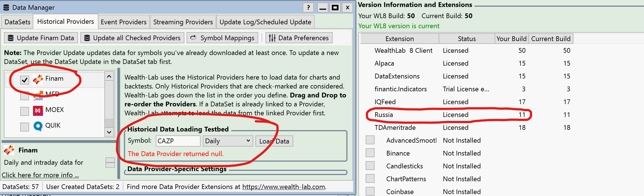Check the Binance extension checkbox
The height and width of the screenshot is (196, 644).
coord(370,153)
